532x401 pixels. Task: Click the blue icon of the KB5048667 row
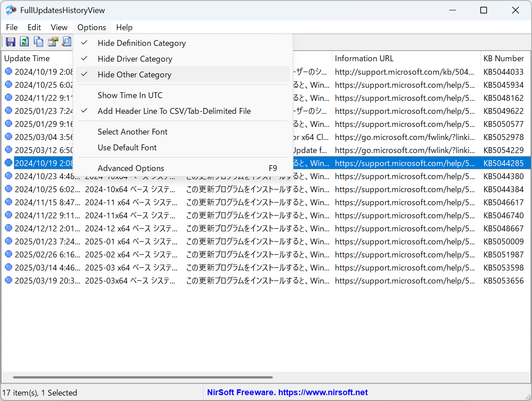[x=9, y=228]
